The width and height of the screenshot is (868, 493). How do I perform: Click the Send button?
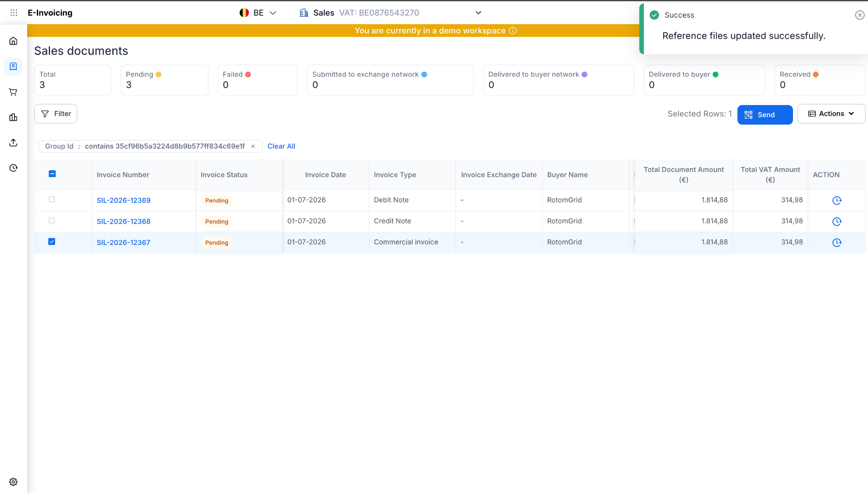point(765,115)
